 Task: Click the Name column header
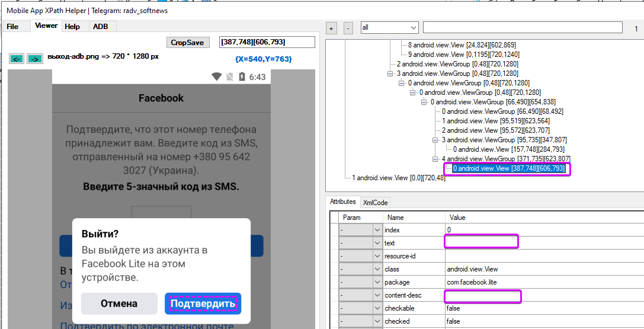click(414, 218)
